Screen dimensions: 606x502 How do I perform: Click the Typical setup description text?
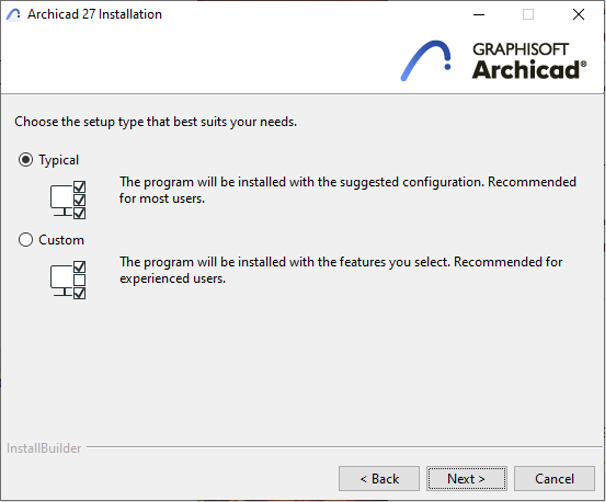(347, 190)
